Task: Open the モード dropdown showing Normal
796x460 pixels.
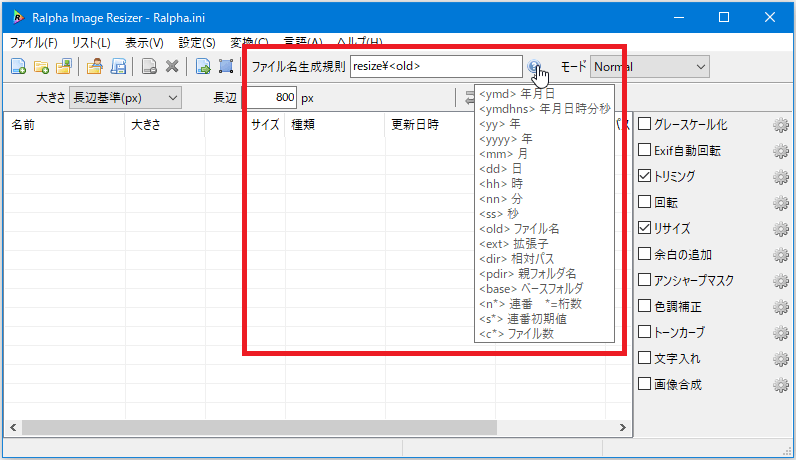Action: [649, 67]
